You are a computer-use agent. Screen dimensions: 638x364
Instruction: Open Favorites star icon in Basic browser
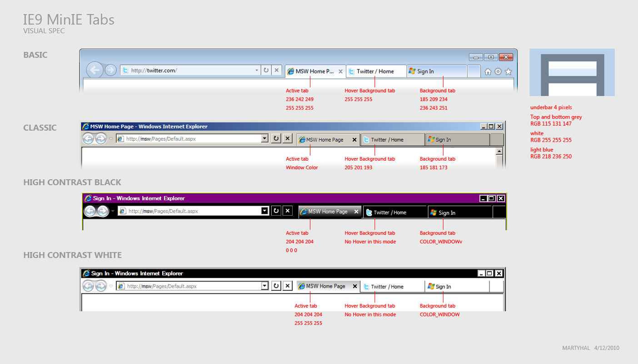coord(508,71)
